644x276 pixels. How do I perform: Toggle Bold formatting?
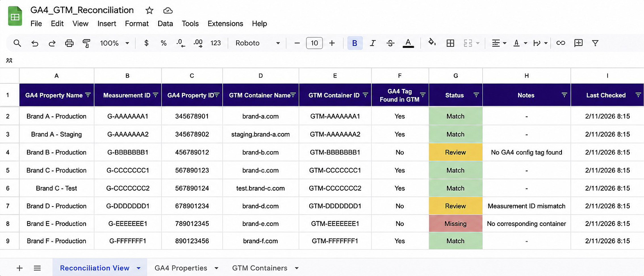355,43
